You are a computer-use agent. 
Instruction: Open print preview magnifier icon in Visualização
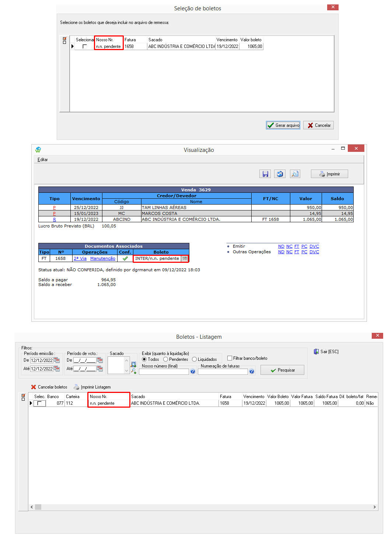pos(295,174)
